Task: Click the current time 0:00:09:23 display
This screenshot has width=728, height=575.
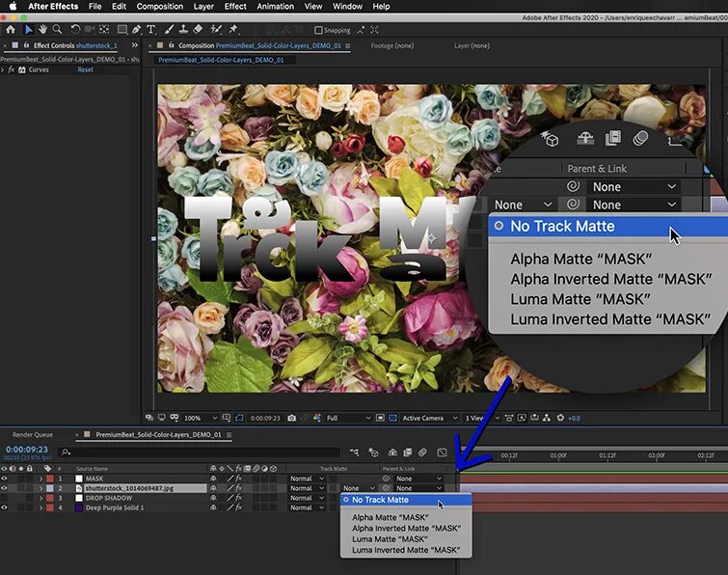Action: pyautogui.click(x=27, y=450)
